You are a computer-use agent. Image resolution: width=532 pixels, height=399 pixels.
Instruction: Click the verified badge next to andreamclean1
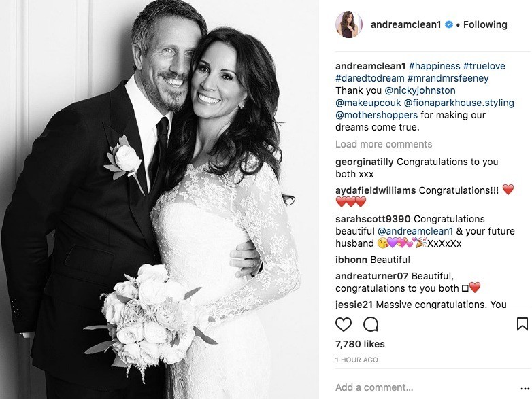tap(449, 24)
